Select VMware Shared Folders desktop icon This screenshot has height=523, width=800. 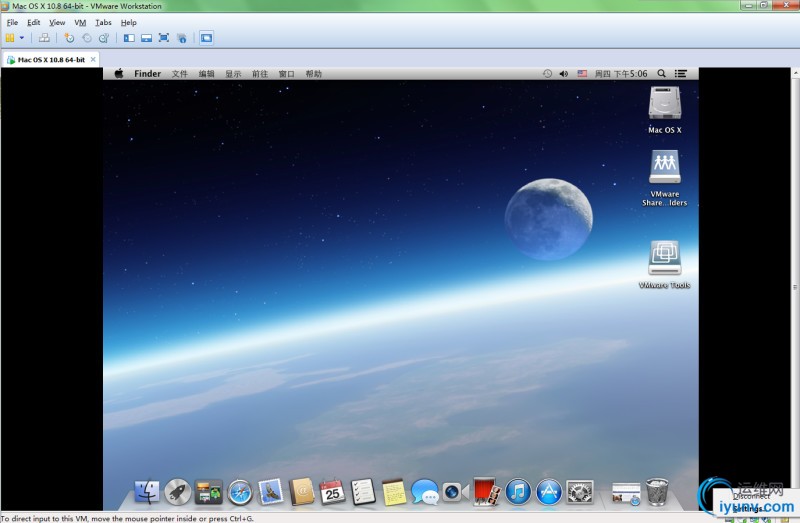click(x=665, y=178)
